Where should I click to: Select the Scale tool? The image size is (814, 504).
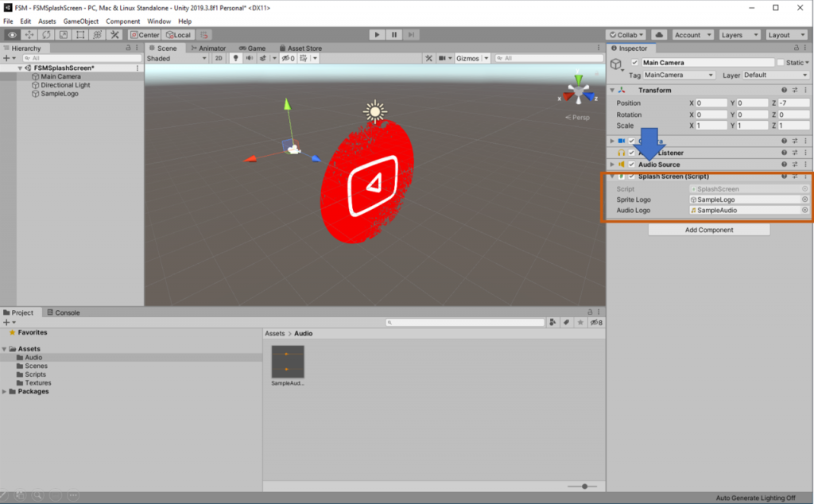pos(64,35)
